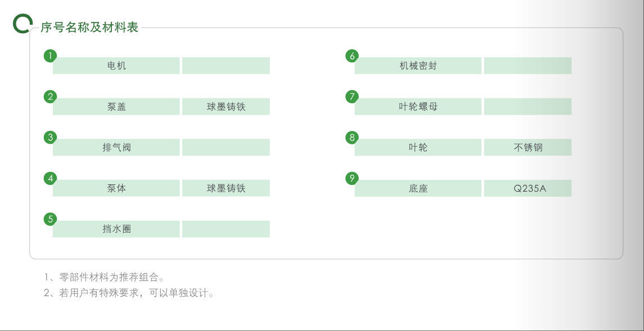Select the 电机 name cell
Viewport: 644px width, 331px height.
(116, 66)
